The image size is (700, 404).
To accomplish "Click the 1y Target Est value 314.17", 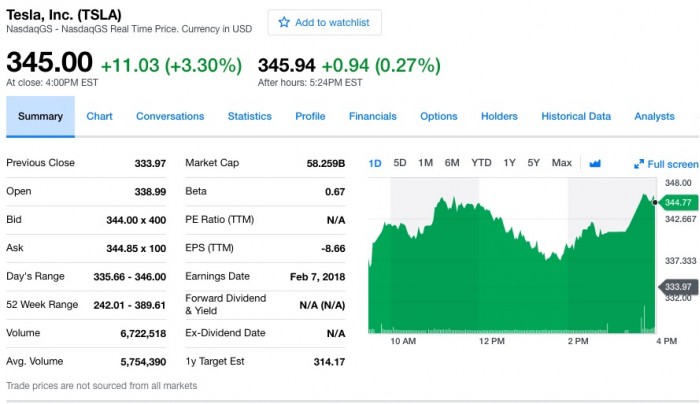I will click(329, 362).
